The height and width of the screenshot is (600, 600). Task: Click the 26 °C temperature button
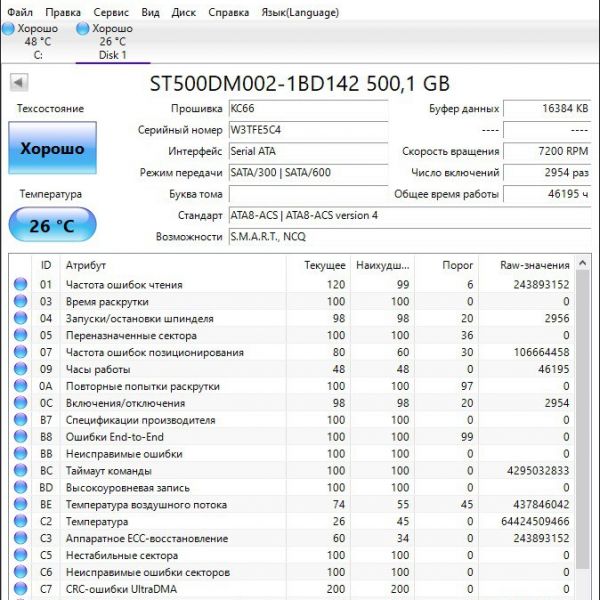coord(52,225)
